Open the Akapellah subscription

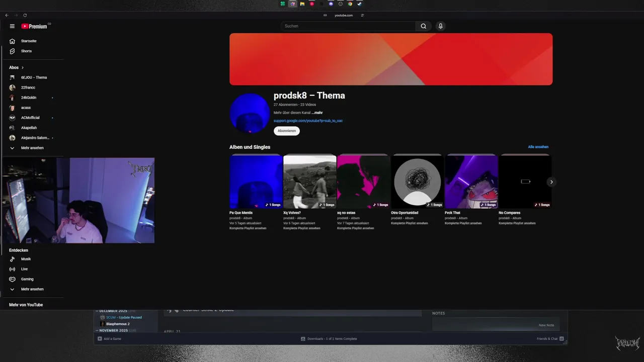(x=29, y=128)
